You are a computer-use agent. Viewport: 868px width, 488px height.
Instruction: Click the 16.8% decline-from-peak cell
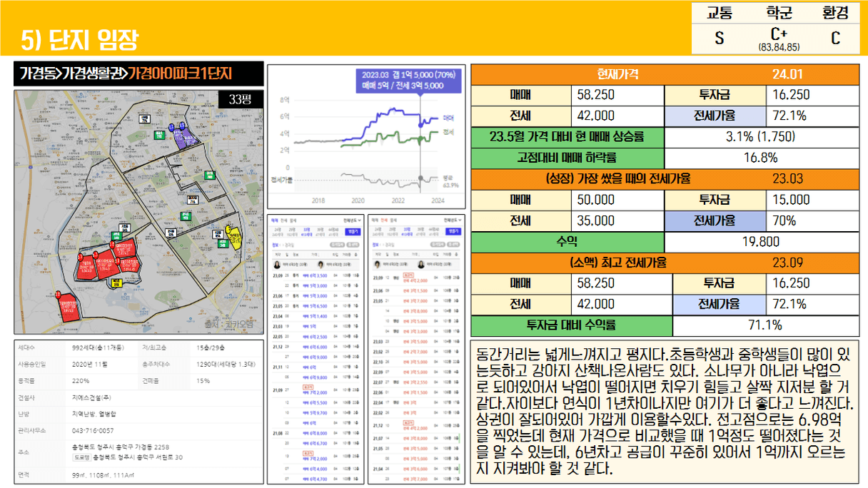pyautogui.click(x=761, y=158)
